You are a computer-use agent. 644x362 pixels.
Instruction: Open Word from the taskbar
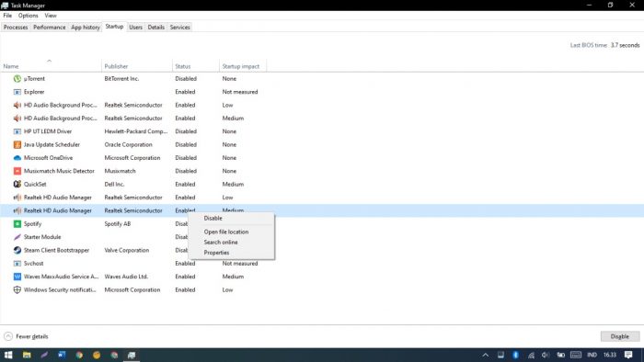coord(62,355)
